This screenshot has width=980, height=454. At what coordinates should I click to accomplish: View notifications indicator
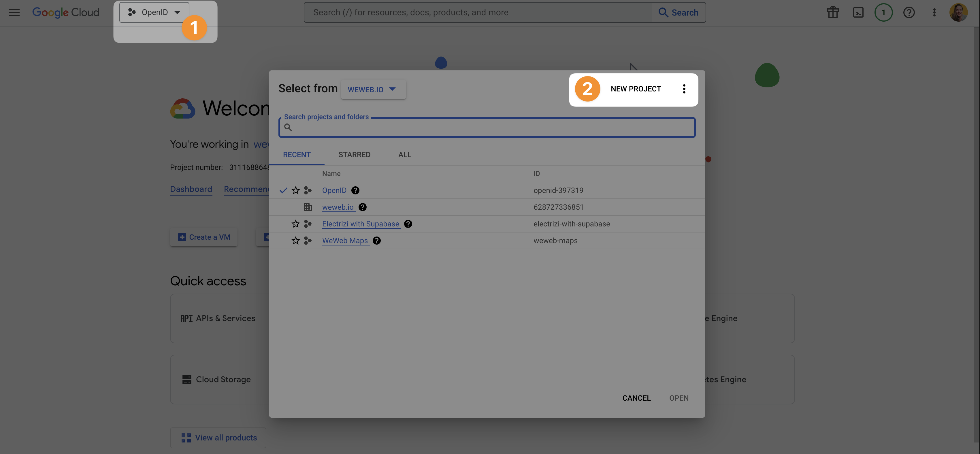tap(883, 12)
